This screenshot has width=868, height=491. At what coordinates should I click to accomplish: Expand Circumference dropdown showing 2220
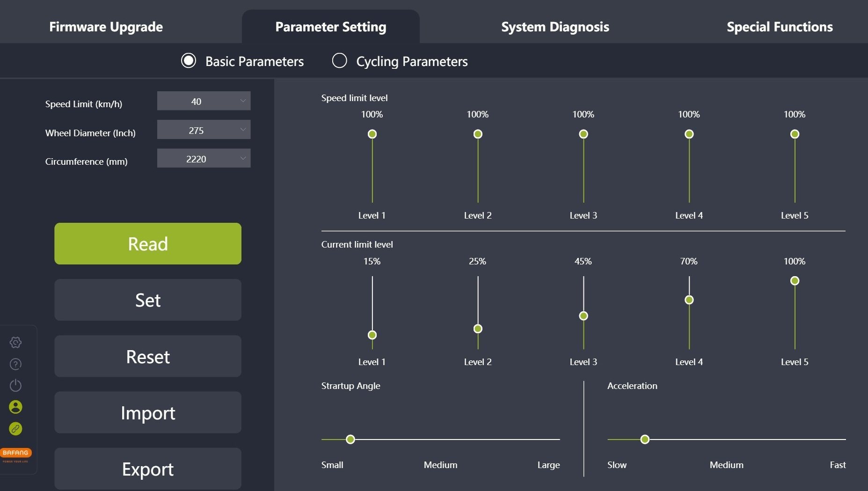(204, 159)
